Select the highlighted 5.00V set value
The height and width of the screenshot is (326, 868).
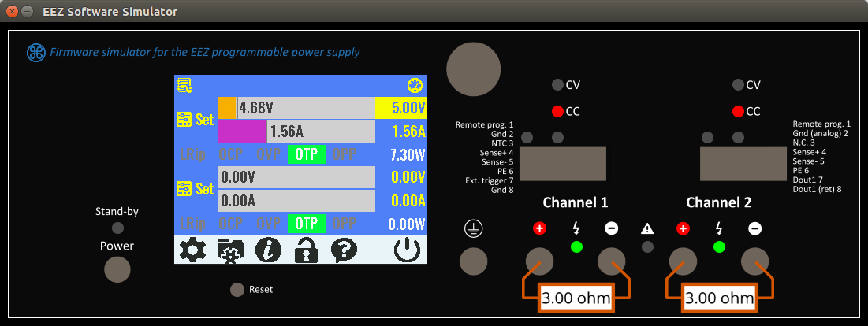(400, 108)
